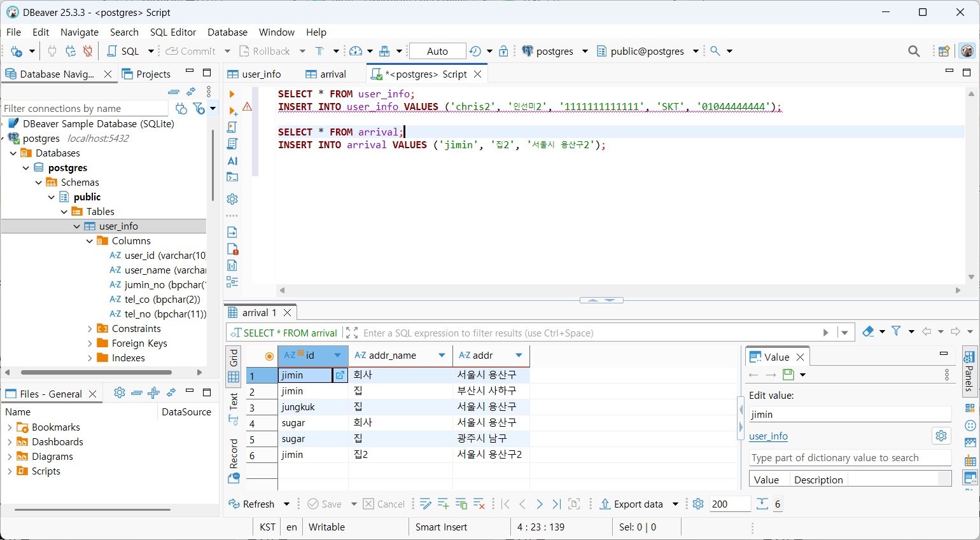Open the AI assistant icon in editor sidebar
The height and width of the screenshot is (540, 980).
tap(232, 161)
